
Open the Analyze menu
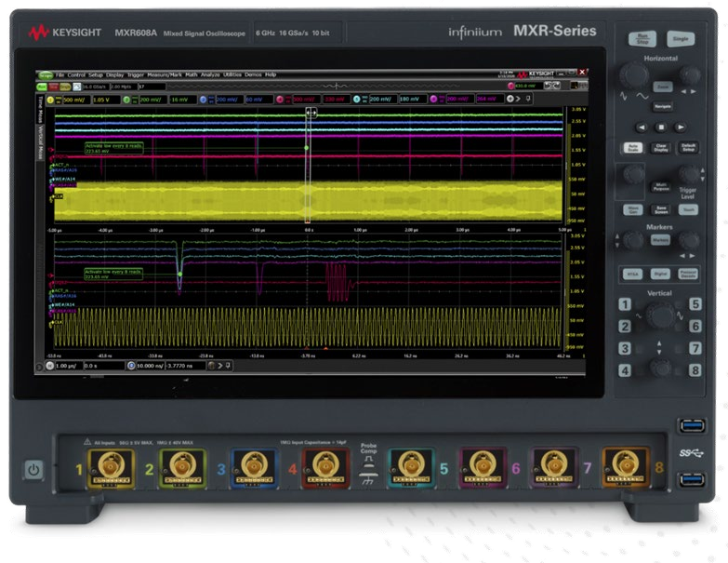(x=210, y=74)
